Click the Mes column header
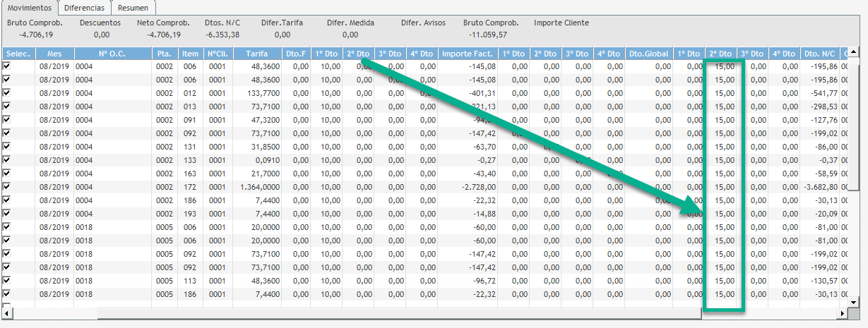The image size is (868, 328). (54, 54)
